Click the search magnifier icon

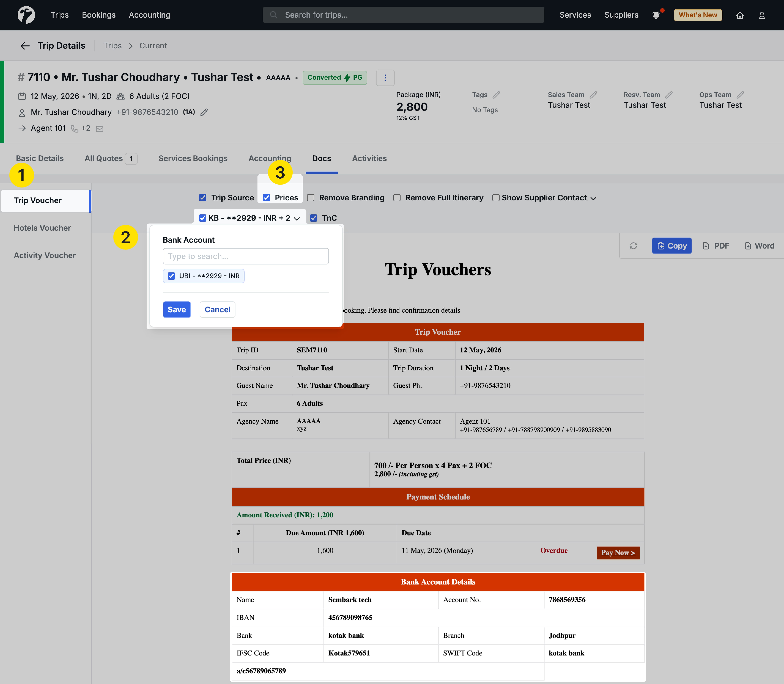click(273, 15)
